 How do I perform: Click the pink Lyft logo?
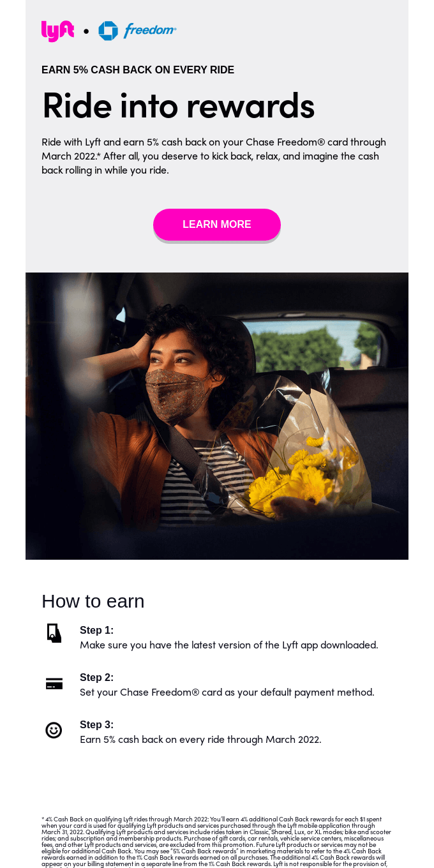coord(57,31)
